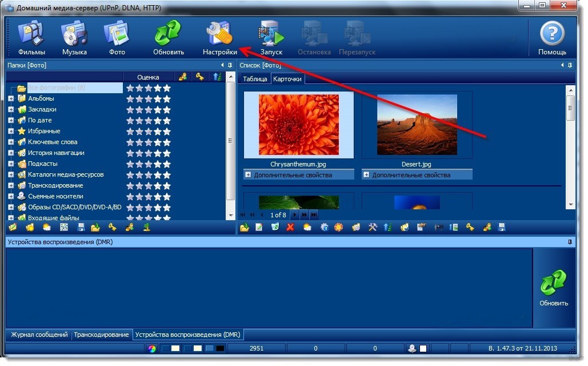
Task: Expand the По дате tree node
Action: tap(11, 120)
